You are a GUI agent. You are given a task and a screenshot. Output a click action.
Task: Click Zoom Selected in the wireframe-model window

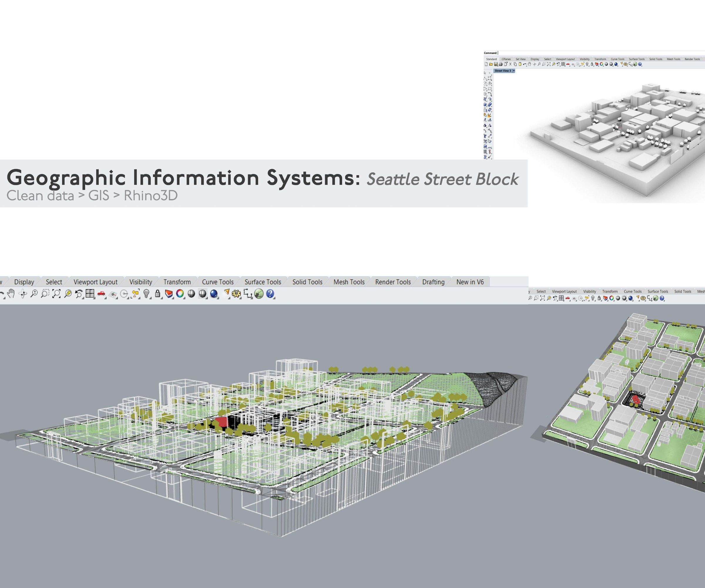[68, 294]
